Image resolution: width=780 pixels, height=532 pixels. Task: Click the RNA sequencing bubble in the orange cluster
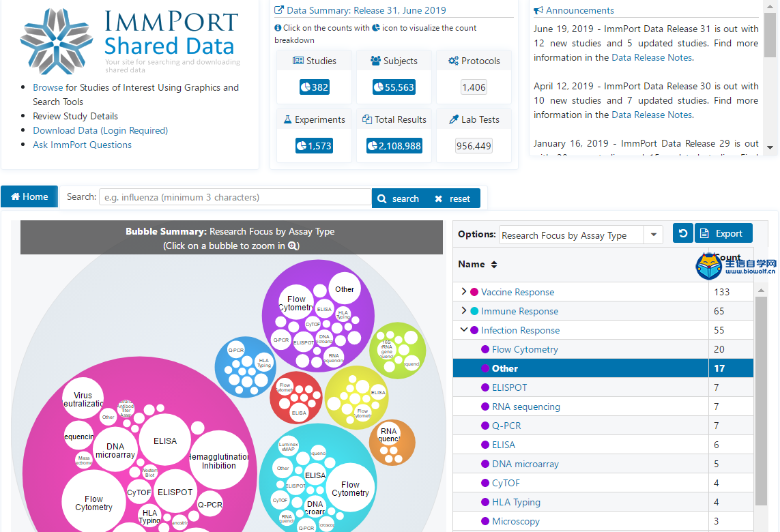click(x=389, y=435)
